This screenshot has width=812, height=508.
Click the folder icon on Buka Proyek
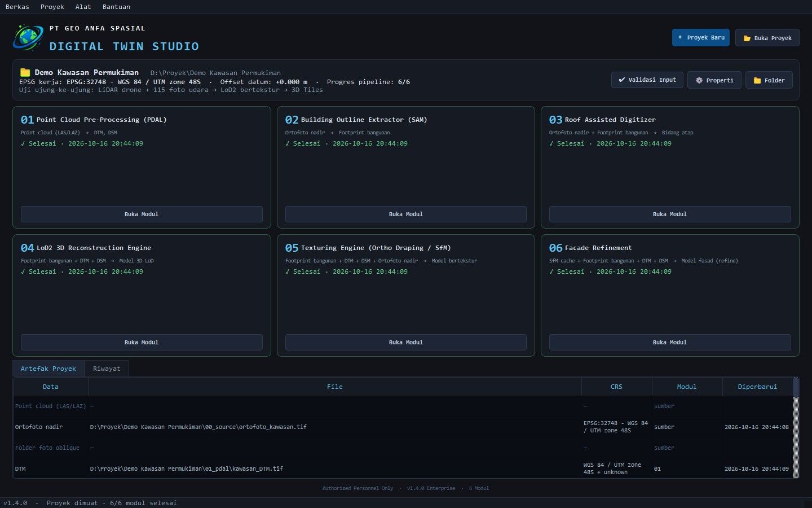[747, 38]
